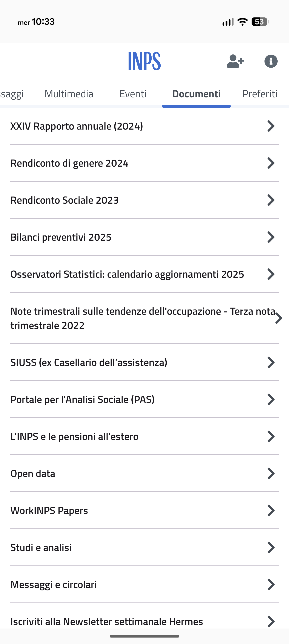Image resolution: width=289 pixels, height=644 pixels.
Task: Expand SIUSS (ex Casellario dell'assistenza) arrow
Action: click(271, 362)
